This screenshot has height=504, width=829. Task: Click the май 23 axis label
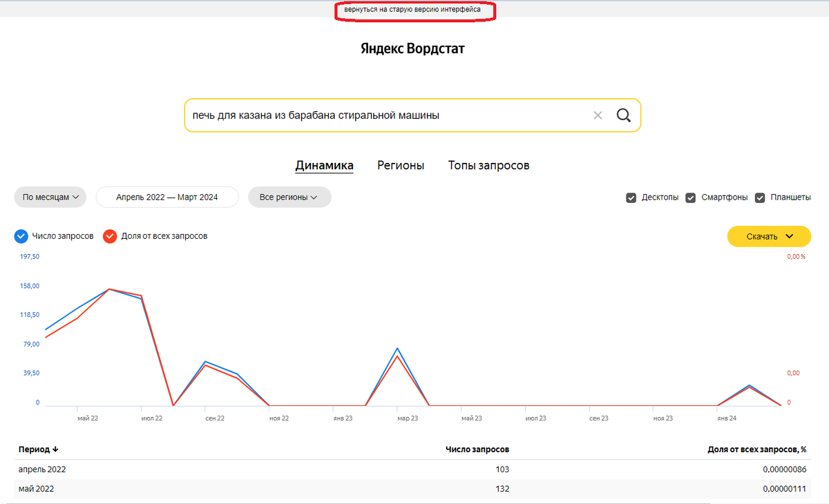[x=471, y=418]
